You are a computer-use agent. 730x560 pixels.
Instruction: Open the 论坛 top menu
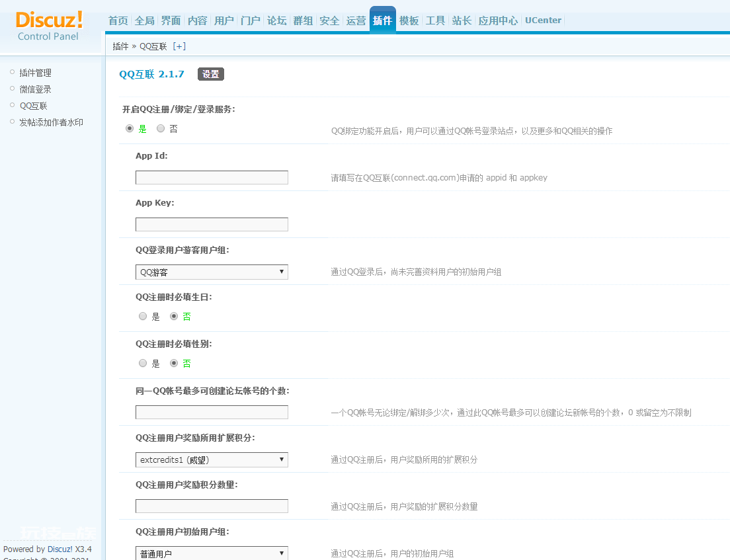[276, 20]
